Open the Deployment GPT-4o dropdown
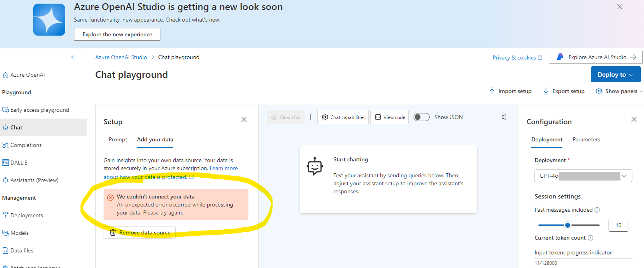 click(x=583, y=176)
